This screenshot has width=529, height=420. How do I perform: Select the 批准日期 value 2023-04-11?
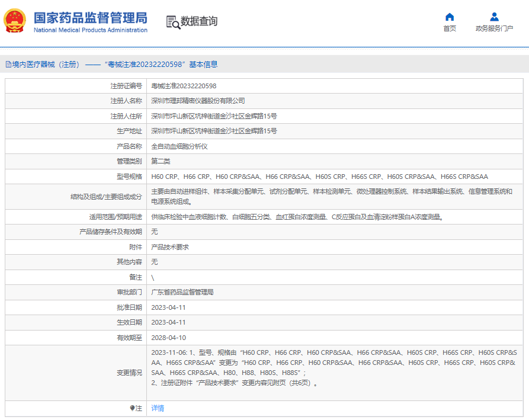click(168, 307)
